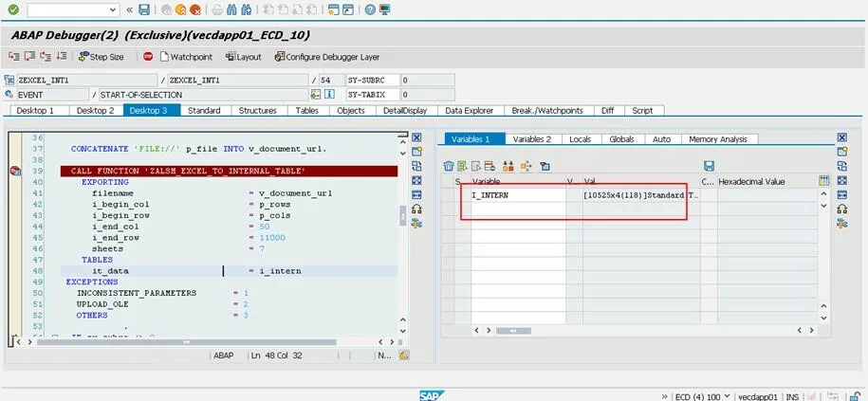Open the Locals tab
The height and width of the screenshot is (401, 868).
581,139
